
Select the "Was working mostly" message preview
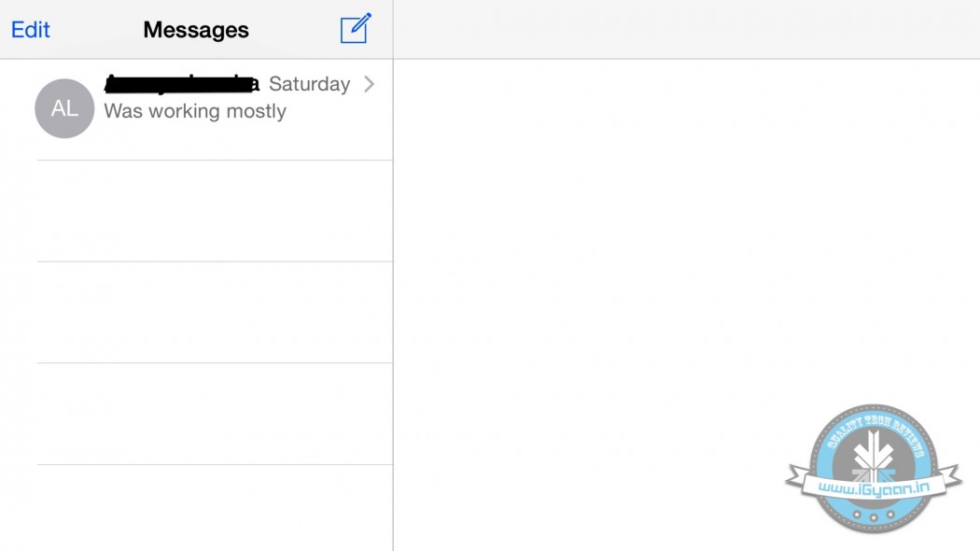pos(195,111)
